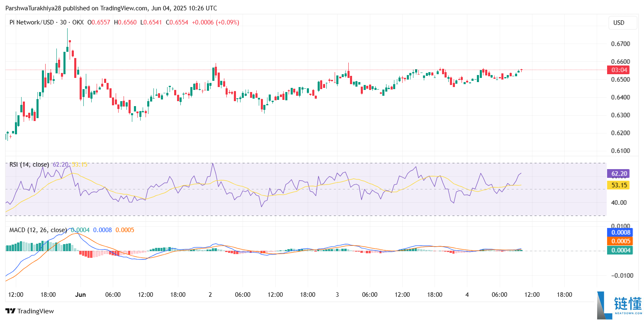
Task: Click the blue MACD value tag 0.0008
Action: point(620,233)
